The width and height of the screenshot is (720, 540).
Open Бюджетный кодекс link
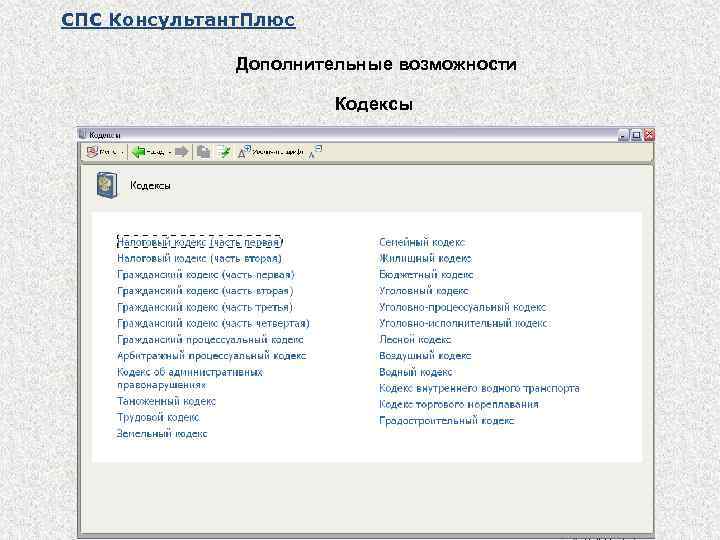tap(426, 275)
